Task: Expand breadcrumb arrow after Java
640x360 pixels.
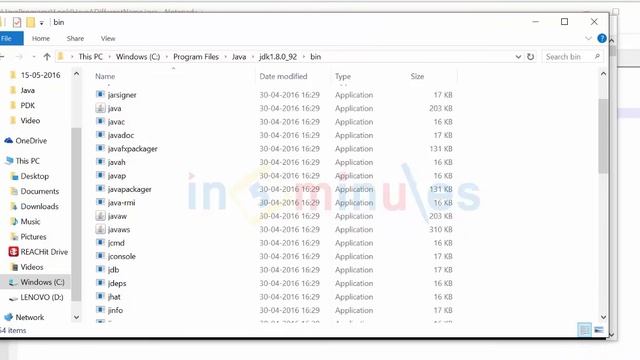Action: 253,57
